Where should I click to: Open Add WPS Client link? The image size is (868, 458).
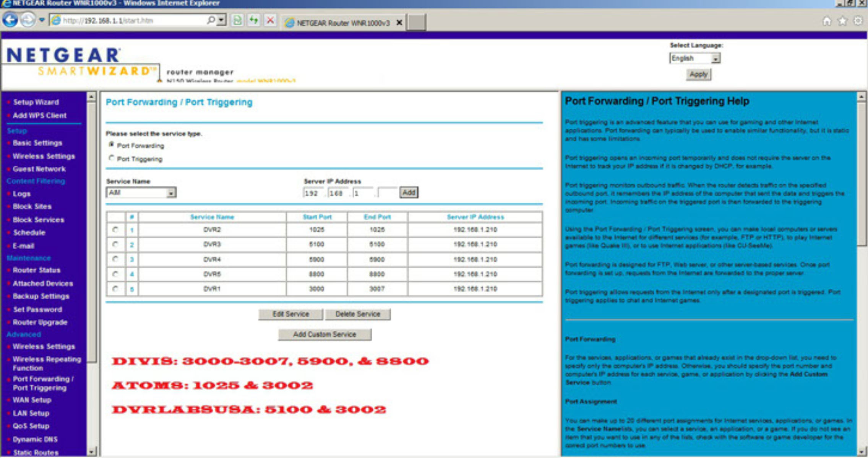click(39, 116)
